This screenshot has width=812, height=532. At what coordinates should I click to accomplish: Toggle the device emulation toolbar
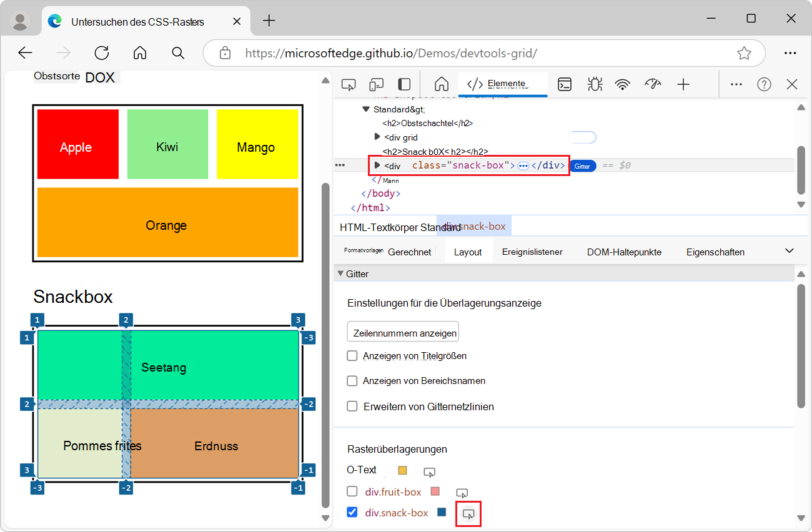pyautogui.click(x=375, y=84)
